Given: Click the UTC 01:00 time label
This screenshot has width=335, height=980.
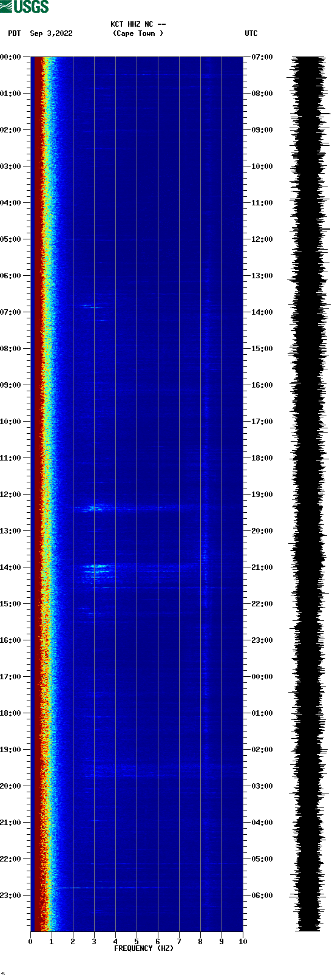Looking at the screenshot, I should point(262,713).
